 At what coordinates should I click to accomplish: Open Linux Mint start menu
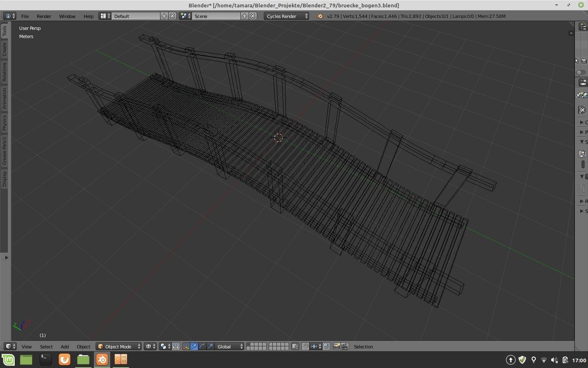point(8,360)
